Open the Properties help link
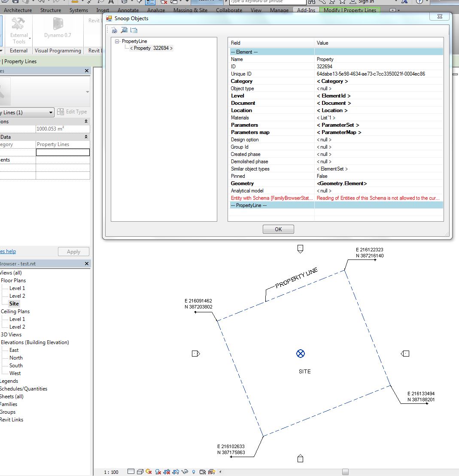This screenshot has width=459, height=476. 8,251
